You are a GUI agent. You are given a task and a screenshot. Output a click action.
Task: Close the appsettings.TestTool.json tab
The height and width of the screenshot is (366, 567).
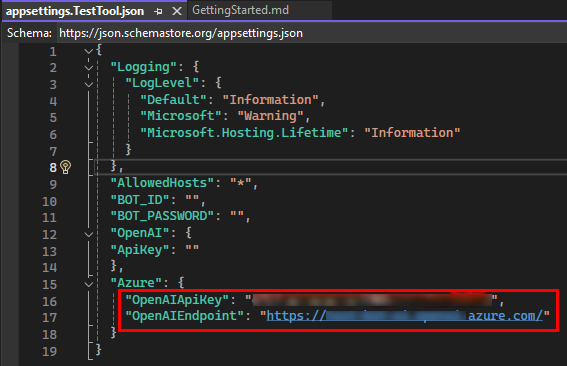click(177, 12)
